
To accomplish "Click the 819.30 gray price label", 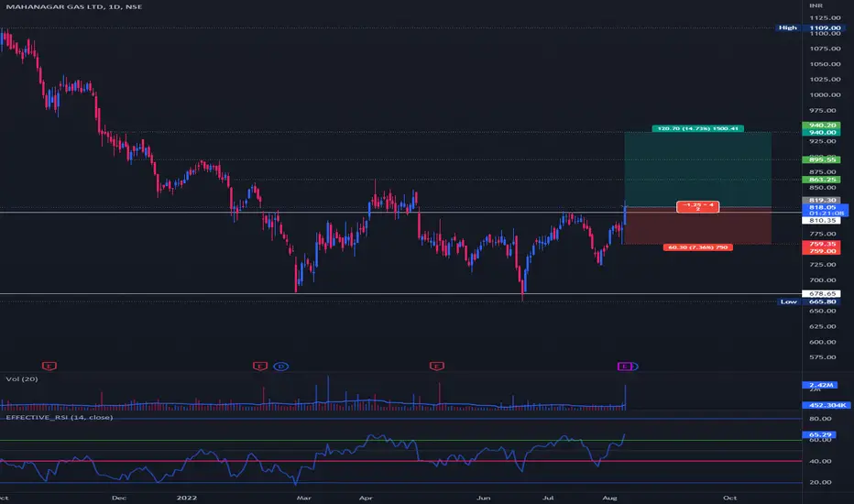I will click(822, 200).
